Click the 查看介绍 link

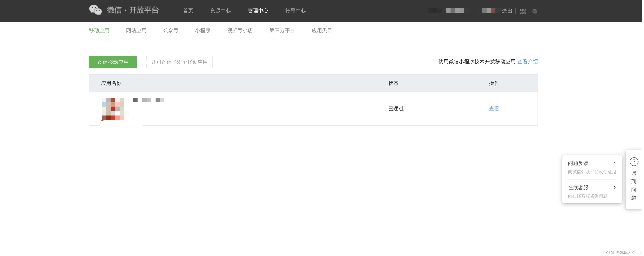click(x=527, y=61)
